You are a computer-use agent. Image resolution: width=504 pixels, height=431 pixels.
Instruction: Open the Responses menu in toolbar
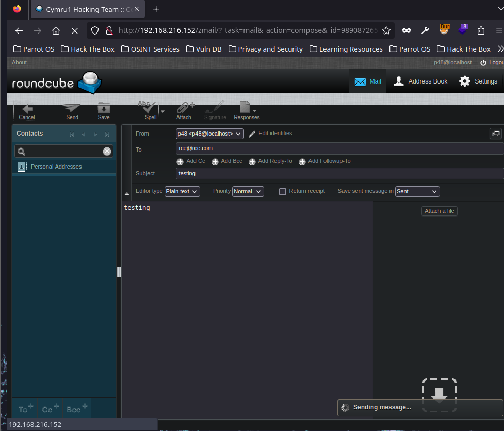coord(247,110)
